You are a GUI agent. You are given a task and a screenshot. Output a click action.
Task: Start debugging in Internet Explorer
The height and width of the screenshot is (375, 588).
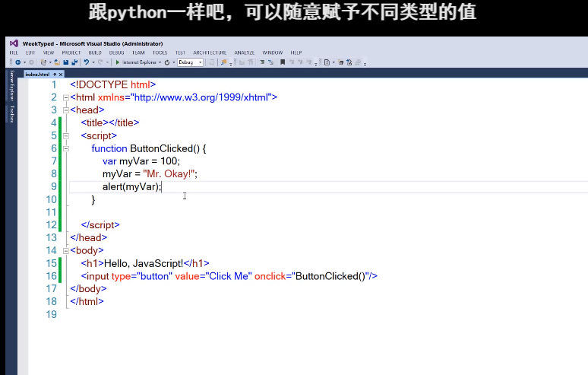point(118,62)
